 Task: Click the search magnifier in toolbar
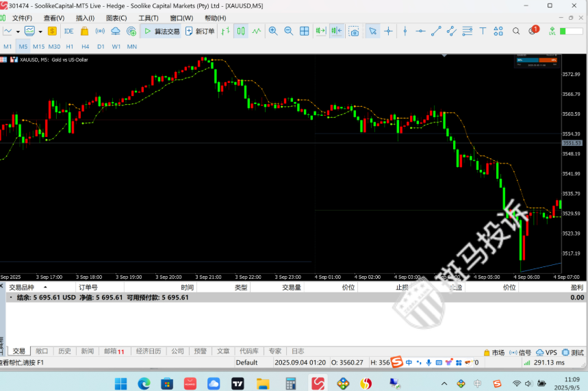[x=516, y=31]
